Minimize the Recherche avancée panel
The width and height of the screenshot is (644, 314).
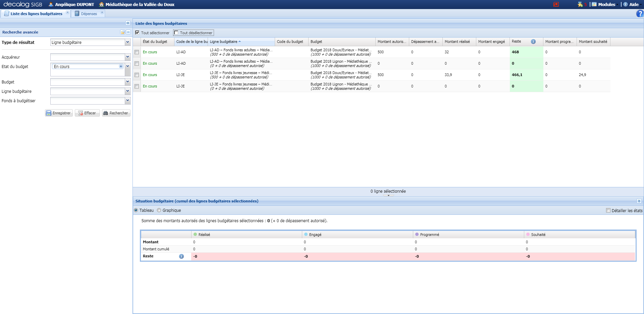point(128,32)
